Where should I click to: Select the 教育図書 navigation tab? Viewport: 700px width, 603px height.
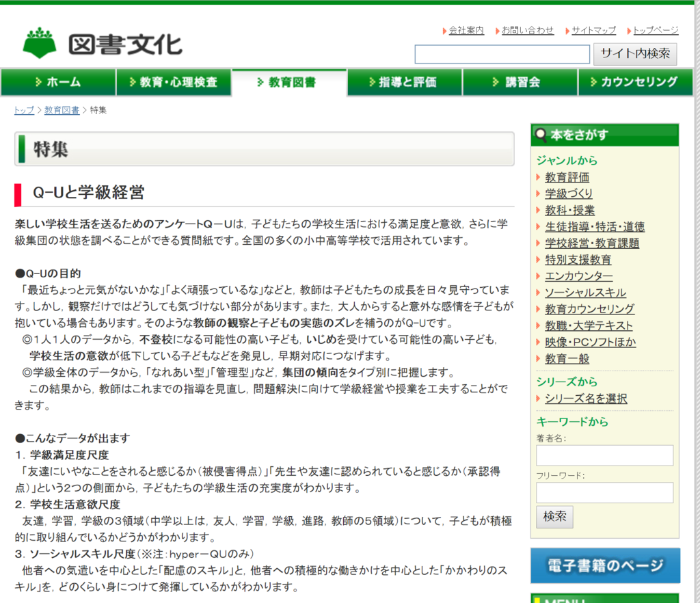click(289, 82)
